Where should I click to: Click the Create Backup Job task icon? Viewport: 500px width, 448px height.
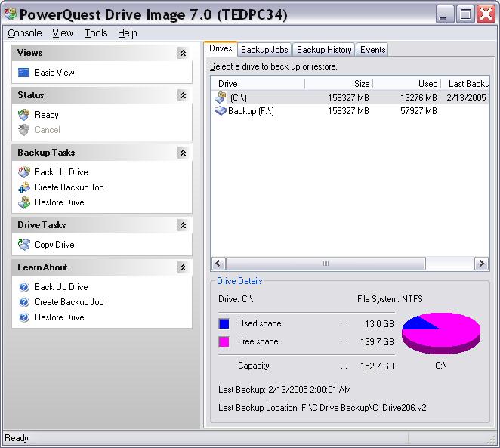point(24,187)
